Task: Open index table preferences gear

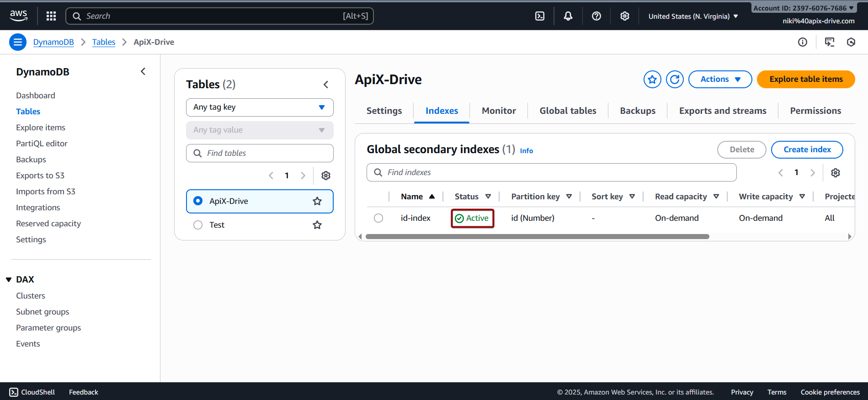Action: coord(836,173)
